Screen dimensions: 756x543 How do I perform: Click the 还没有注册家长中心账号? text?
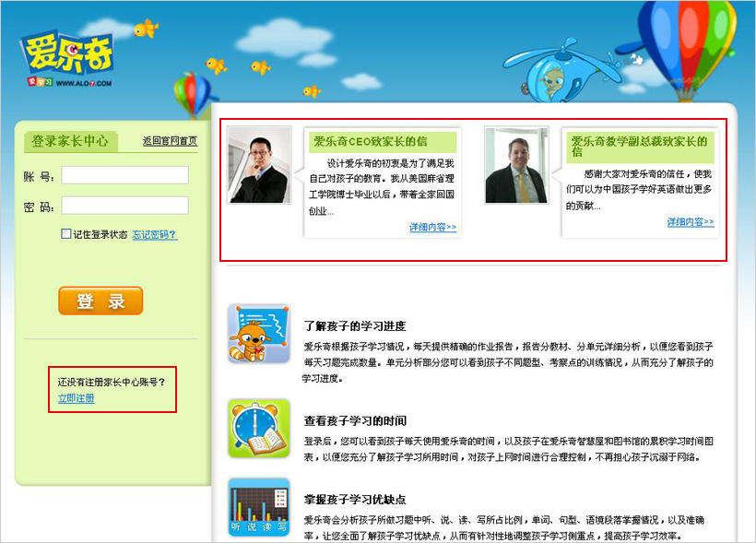[x=112, y=382]
